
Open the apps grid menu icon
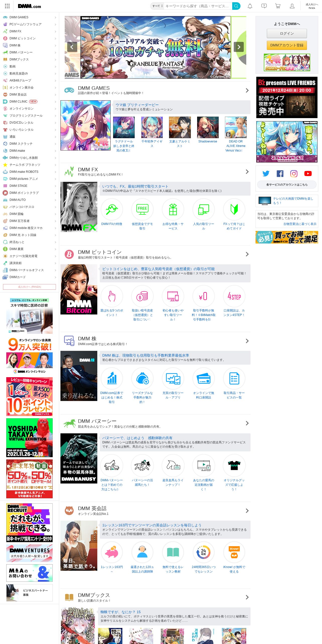[x=7, y=6]
